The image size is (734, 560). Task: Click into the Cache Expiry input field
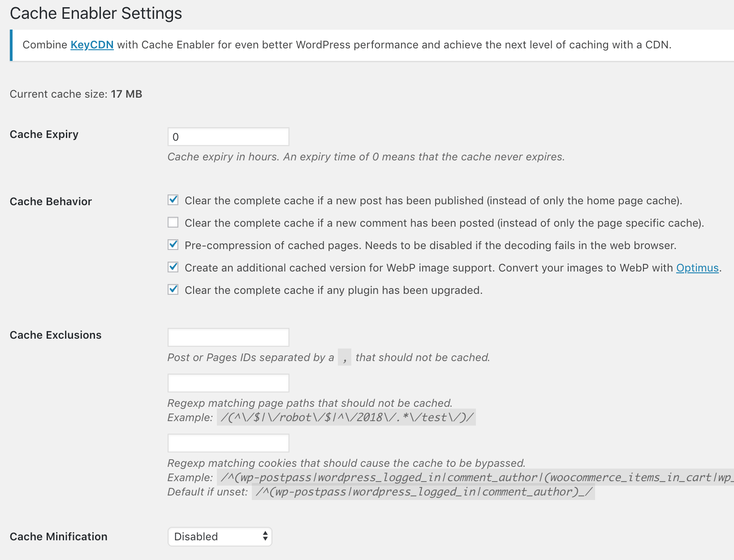(x=228, y=136)
